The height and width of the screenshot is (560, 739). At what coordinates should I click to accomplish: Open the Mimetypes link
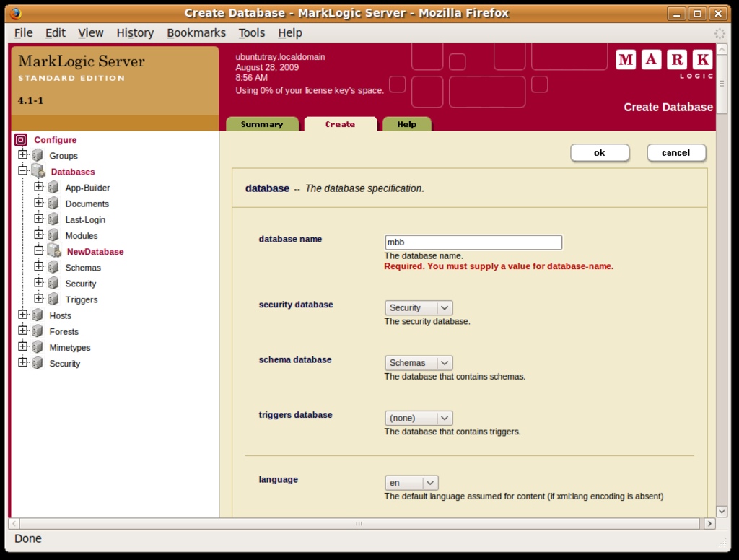pos(70,347)
